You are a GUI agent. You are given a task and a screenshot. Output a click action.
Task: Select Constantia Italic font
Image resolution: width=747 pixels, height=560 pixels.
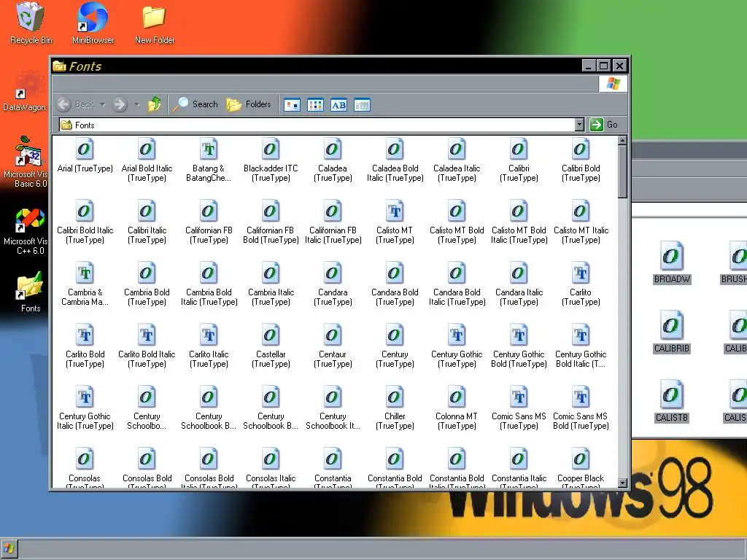click(519, 467)
